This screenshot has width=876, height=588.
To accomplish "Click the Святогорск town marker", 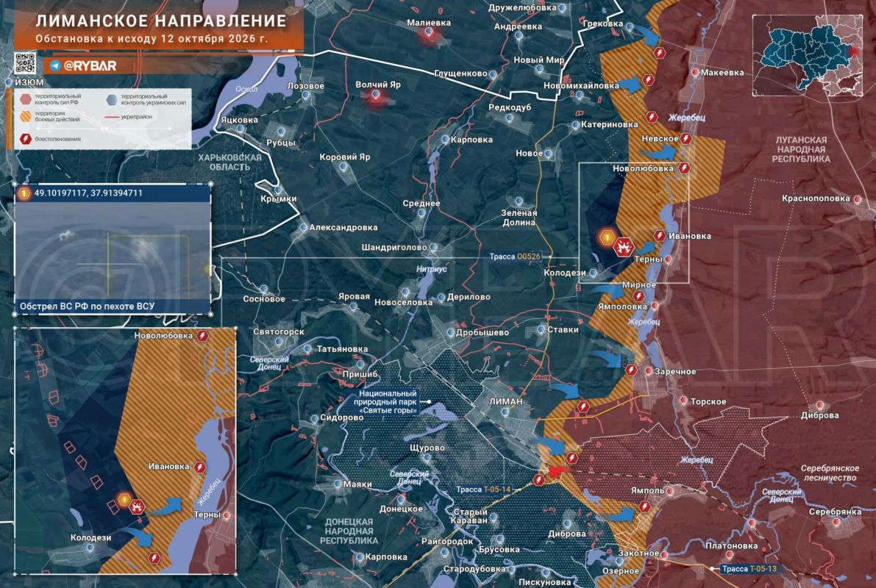I will point(278,342).
